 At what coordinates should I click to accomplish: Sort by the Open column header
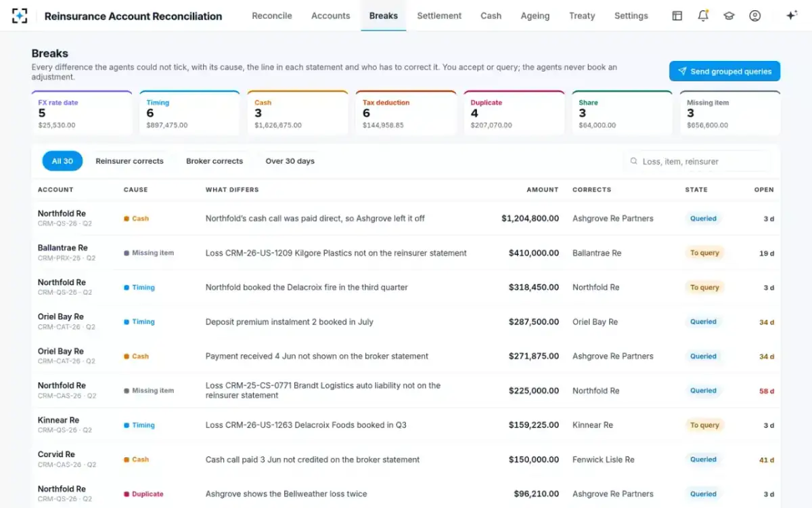764,190
